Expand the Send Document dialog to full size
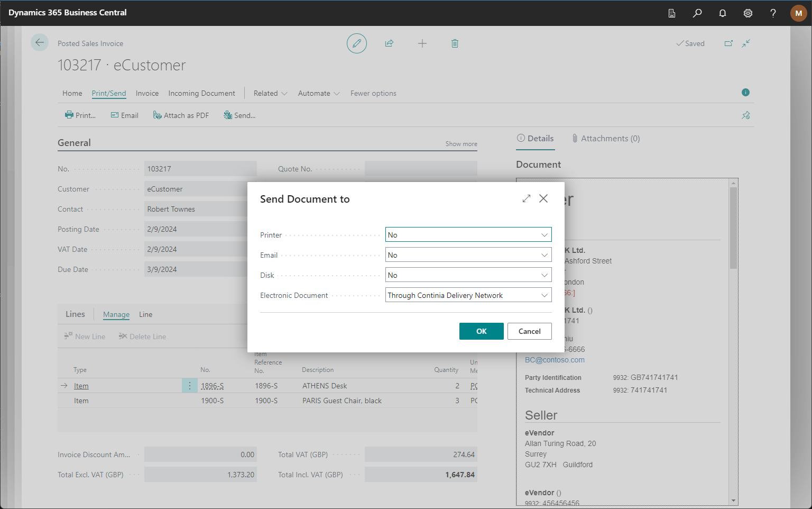The height and width of the screenshot is (509, 812). coord(526,198)
